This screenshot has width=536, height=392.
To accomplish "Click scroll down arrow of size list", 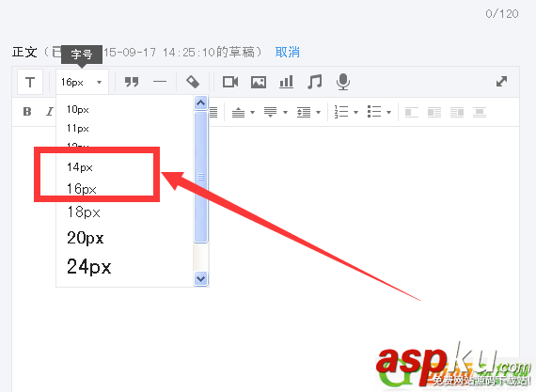I will coord(201,278).
